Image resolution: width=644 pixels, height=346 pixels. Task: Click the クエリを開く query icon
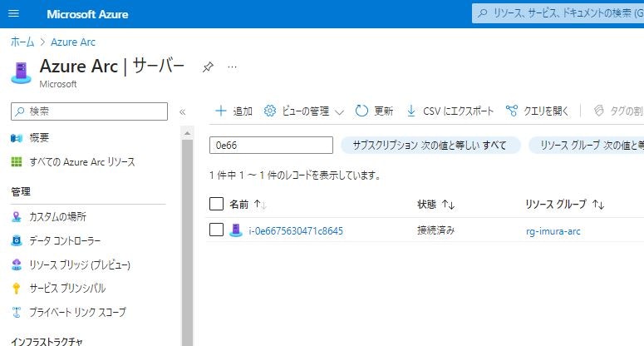512,111
